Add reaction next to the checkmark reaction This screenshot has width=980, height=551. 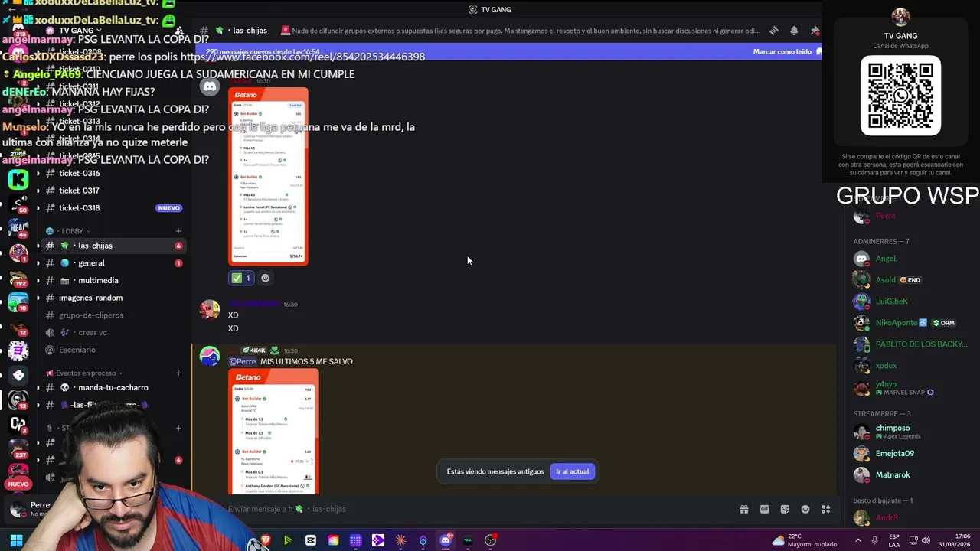[x=266, y=278]
